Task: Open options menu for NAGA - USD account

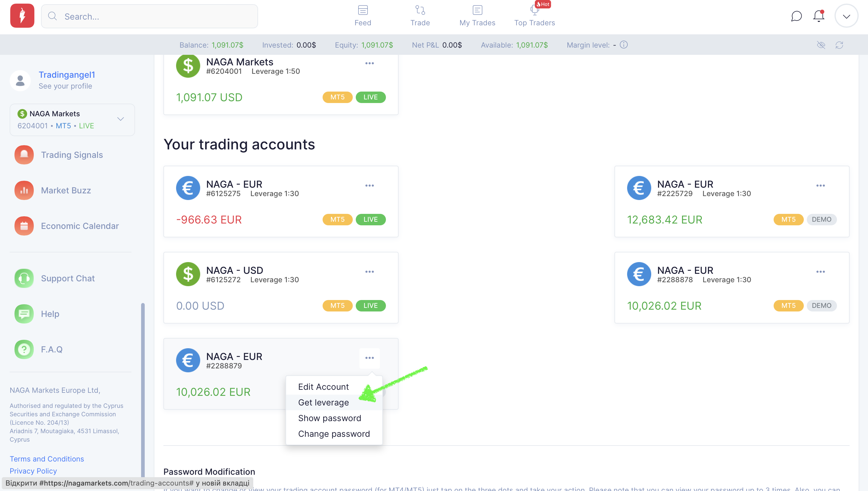Action: click(370, 271)
